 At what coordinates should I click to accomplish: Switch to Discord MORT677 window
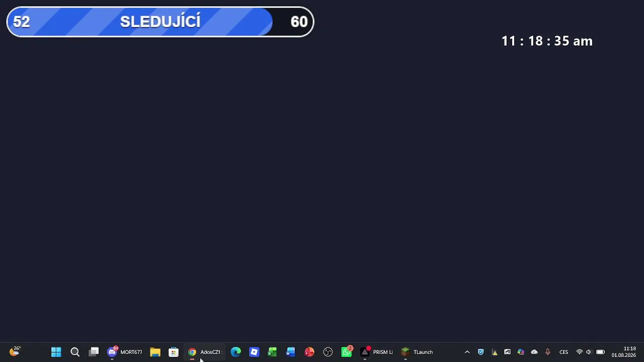point(125,352)
